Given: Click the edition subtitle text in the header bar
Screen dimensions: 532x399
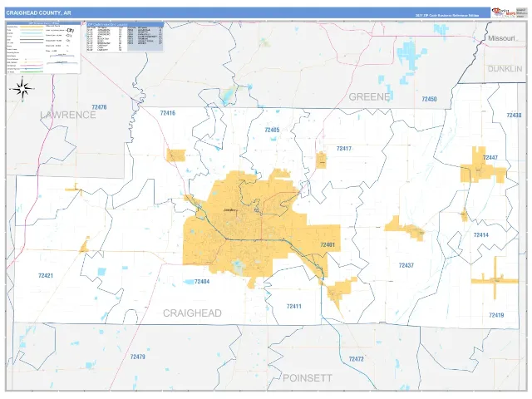Looking at the screenshot, I should (x=447, y=16).
